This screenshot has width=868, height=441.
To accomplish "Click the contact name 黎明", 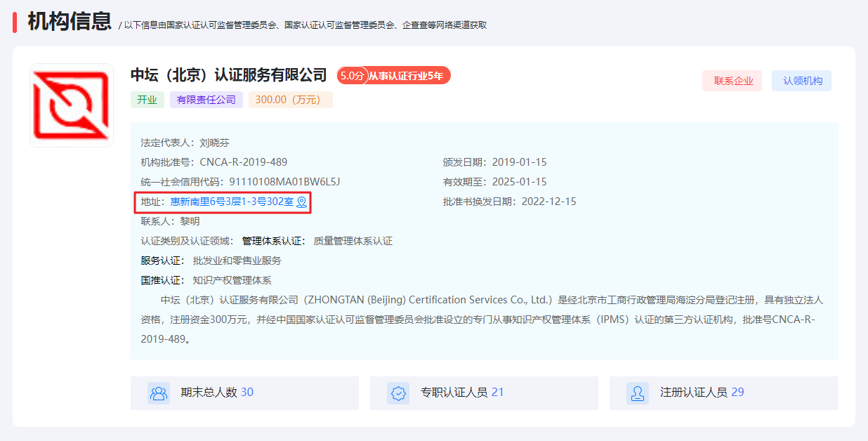I will click(x=190, y=221).
